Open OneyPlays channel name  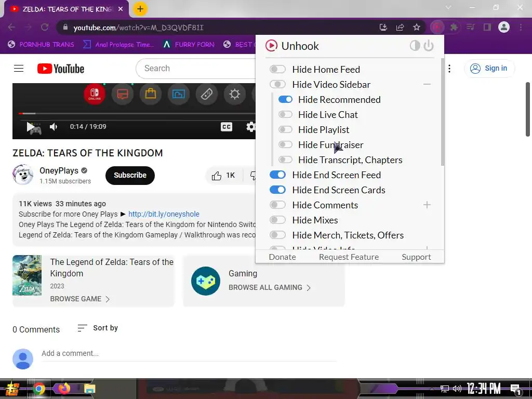(59, 170)
